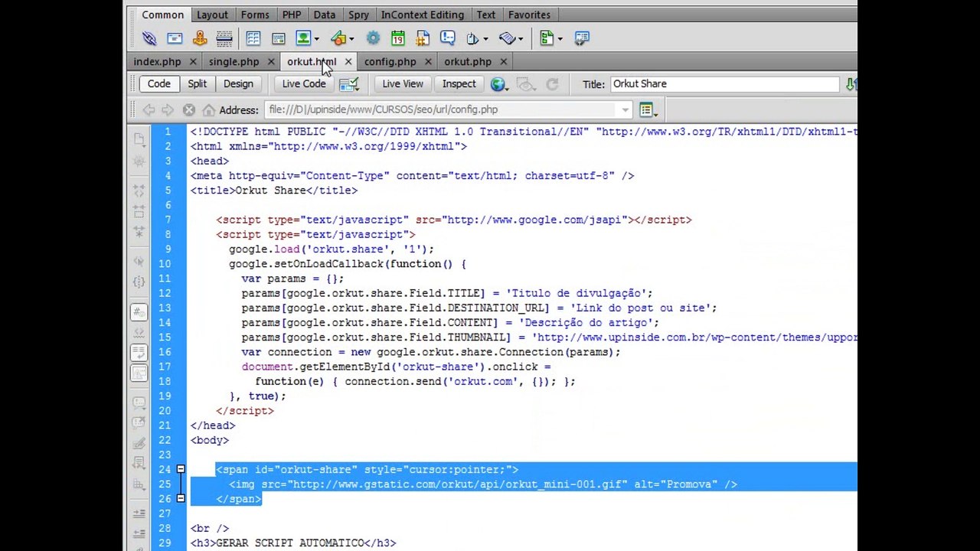This screenshot has width=980, height=551.
Task: Open the Layout insert tab
Action: pos(212,15)
